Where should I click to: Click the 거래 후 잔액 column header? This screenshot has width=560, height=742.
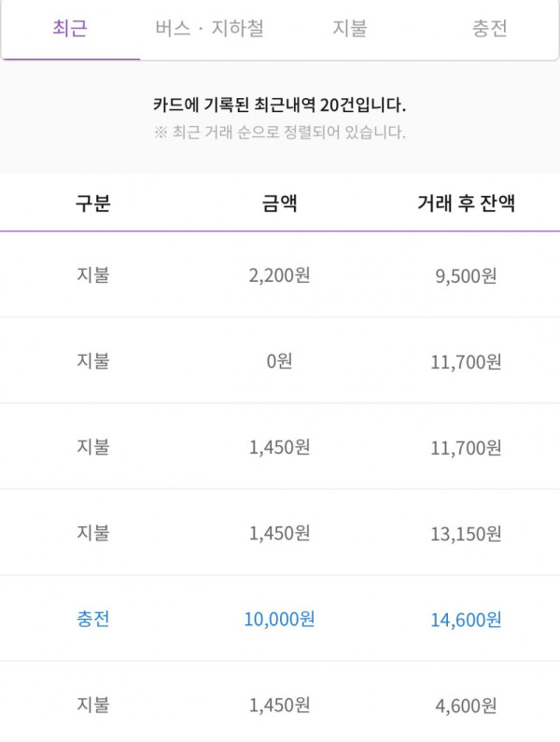pos(467,203)
